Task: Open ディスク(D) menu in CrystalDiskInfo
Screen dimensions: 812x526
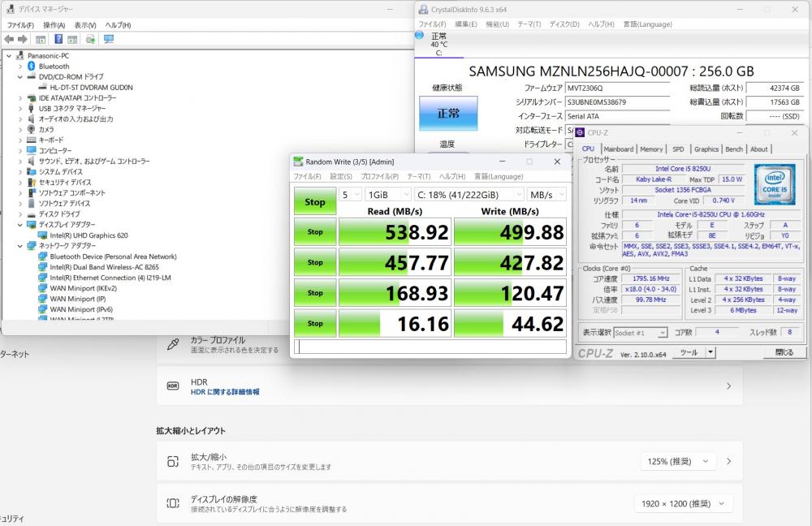Action: [564, 24]
